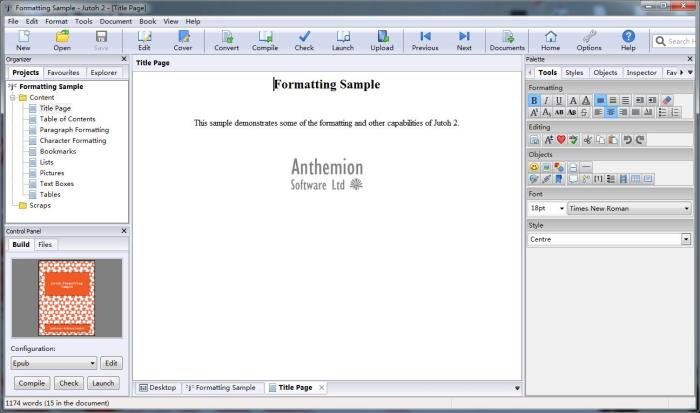Click the Convert toolbar icon
Image resolution: width=700 pixels, height=413 pixels.
click(227, 40)
